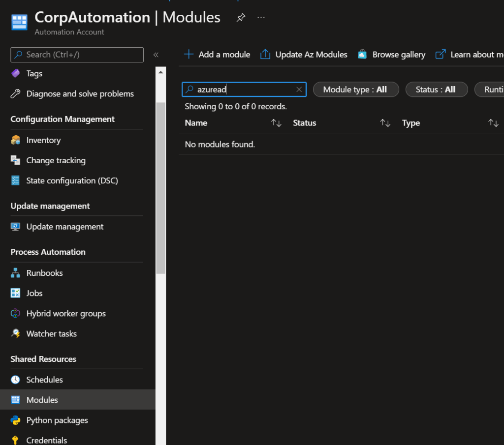Open the Status filter dropdown
This screenshot has width=504, height=445.
point(436,89)
